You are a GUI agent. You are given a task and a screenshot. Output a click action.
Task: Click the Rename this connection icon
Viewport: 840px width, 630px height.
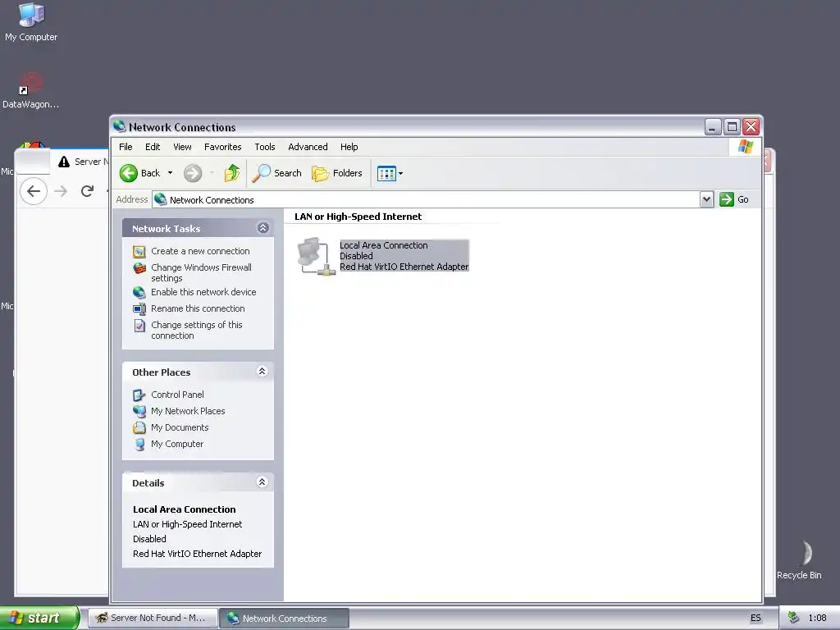point(139,308)
